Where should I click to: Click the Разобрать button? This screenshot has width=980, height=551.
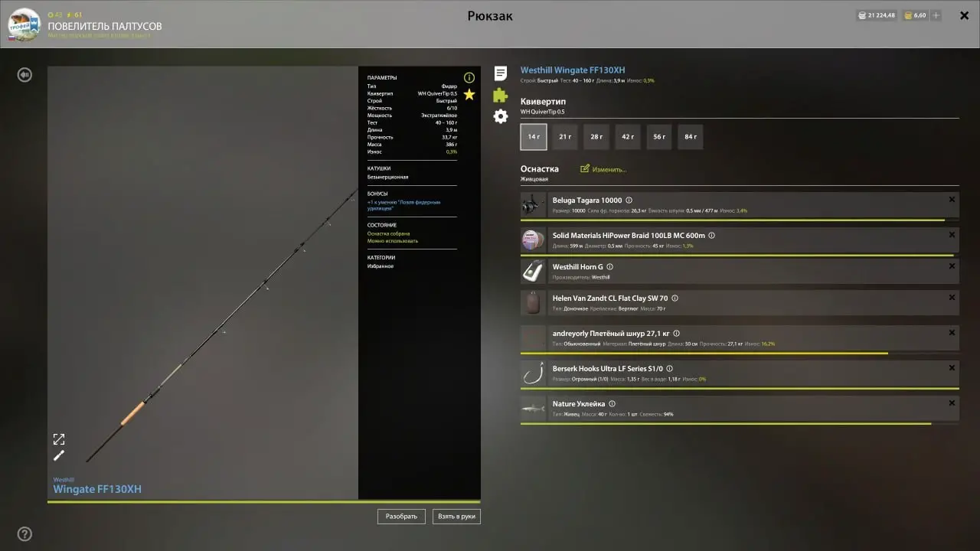click(401, 517)
